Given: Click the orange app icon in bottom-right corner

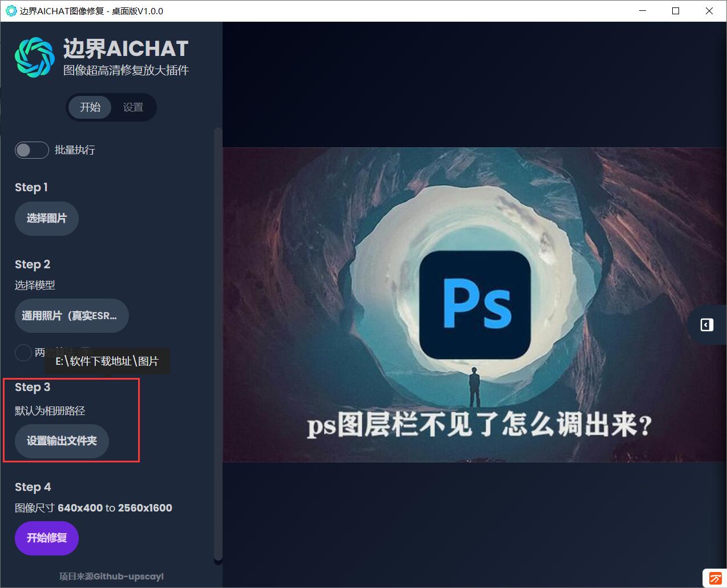Looking at the screenshot, I should 714,578.
